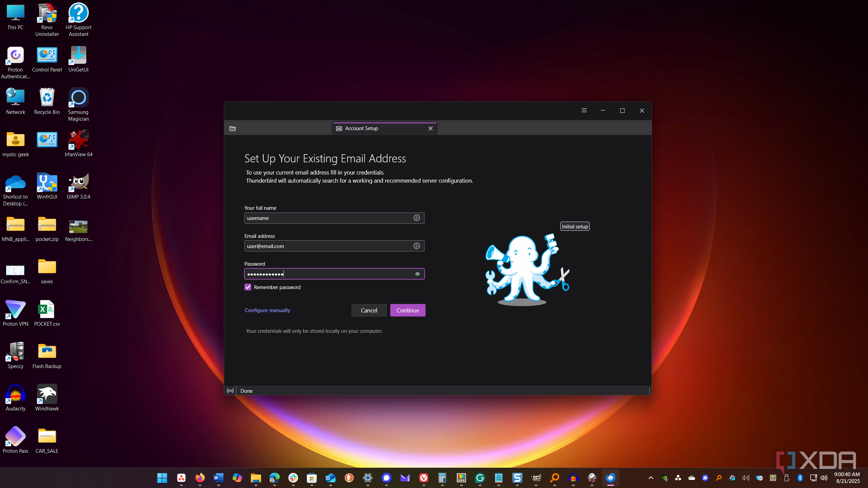The image size is (868, 488).
Task: Uncheck the Remember password checkbox
Action: point(248,287)
